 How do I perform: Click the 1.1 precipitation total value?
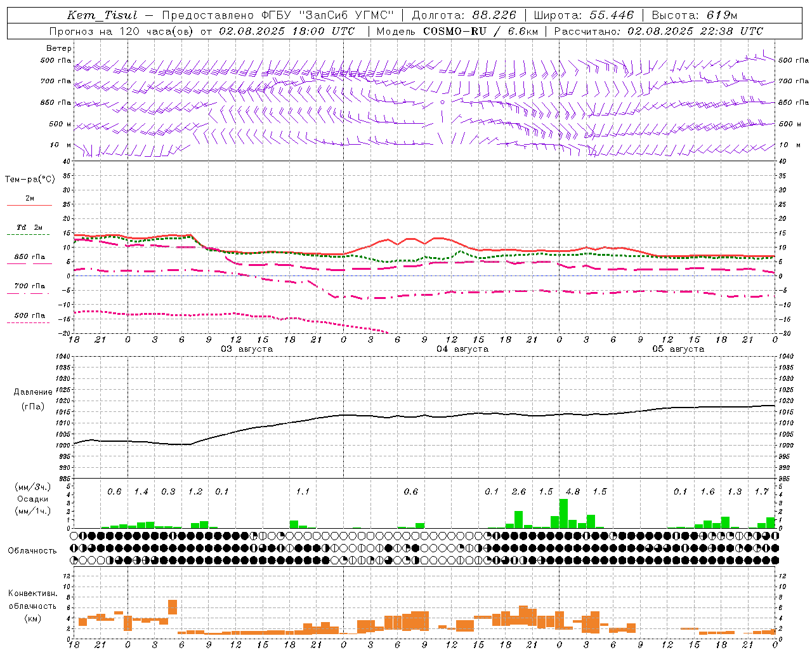click(303, 492)
